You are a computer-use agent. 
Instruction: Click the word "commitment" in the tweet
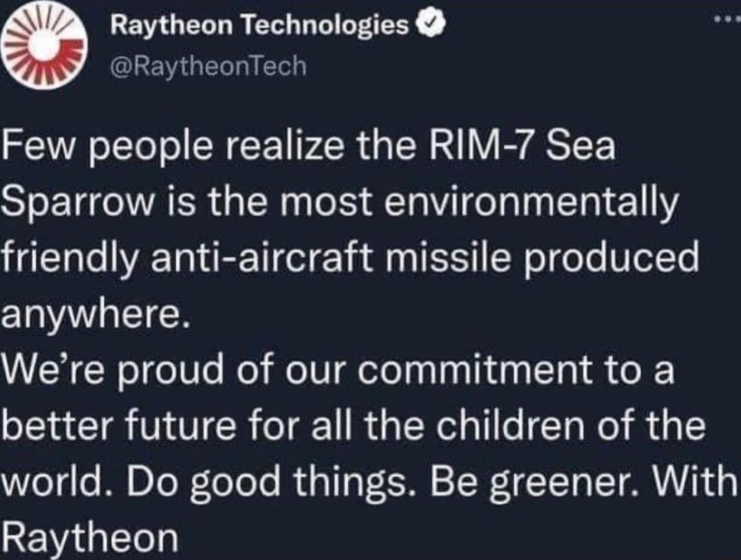495,371
